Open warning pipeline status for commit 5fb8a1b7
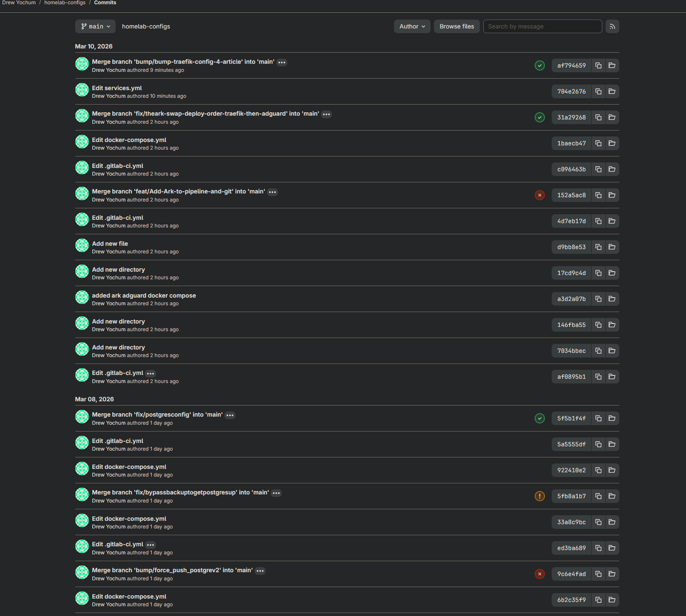 tap(539, 496)
